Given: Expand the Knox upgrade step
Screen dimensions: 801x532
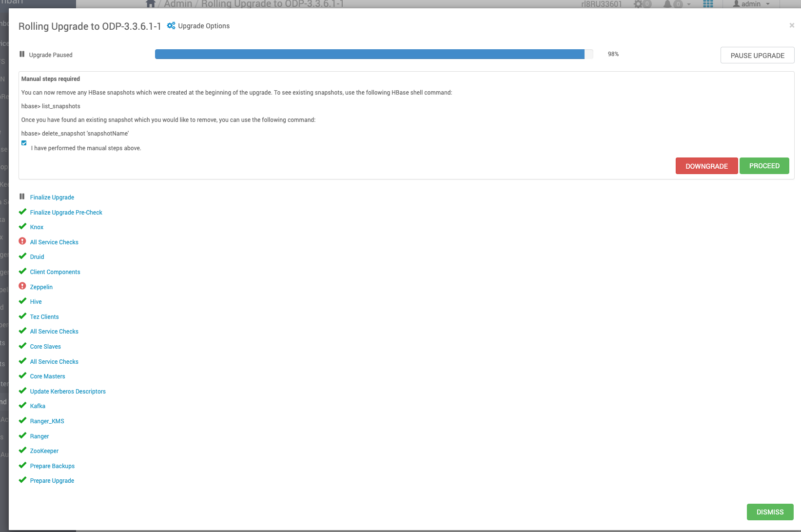Looking at the screenshot, I should point(37,227).
